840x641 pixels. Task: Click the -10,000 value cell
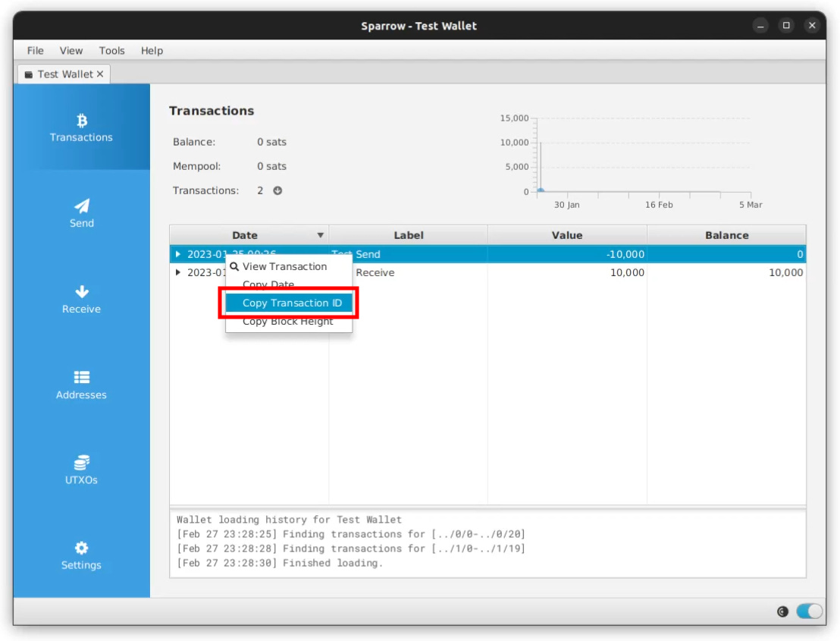tap(568, 254)
